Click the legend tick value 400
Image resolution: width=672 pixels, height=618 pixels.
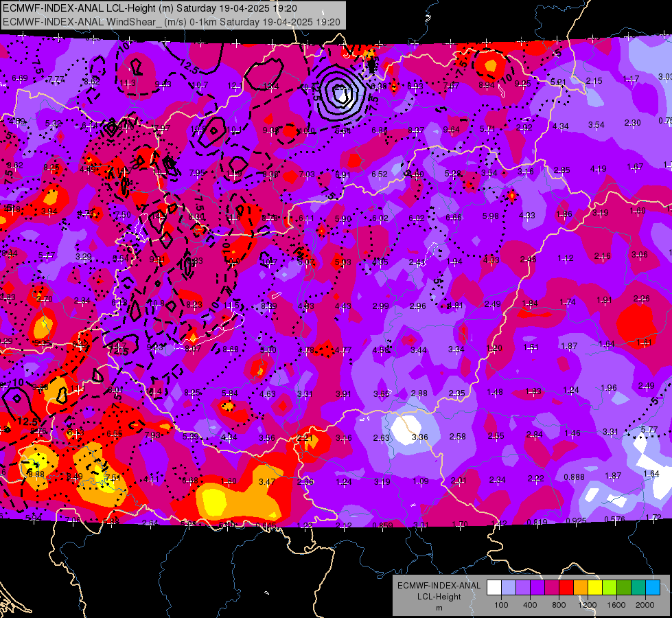click(530, 605)
